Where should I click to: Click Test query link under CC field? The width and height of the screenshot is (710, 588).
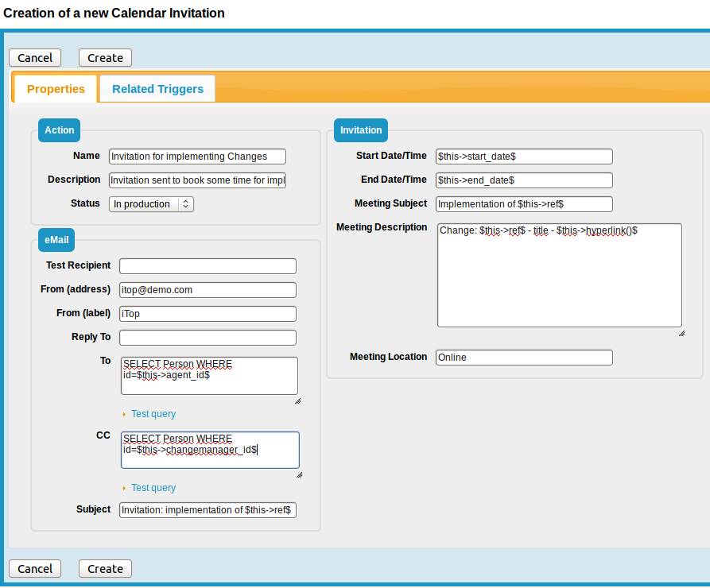(153, 488)
